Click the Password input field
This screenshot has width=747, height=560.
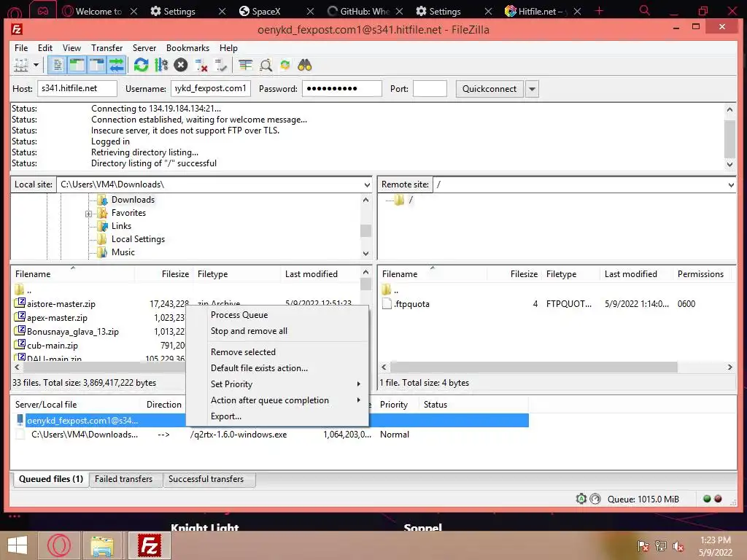point(341,88)
